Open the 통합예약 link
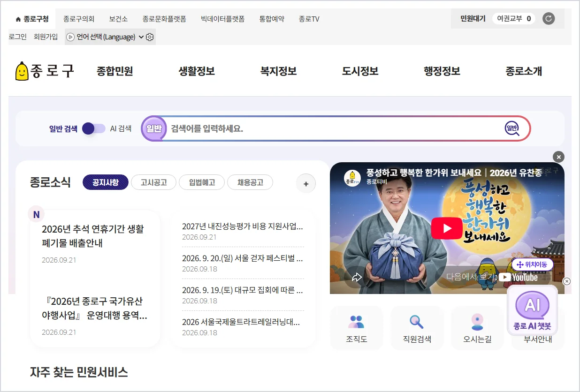Screen dimensions: 580x392 [x=272, y=19]
